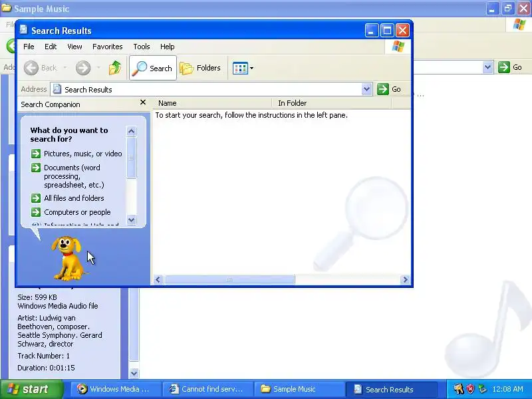Viewport: 532px width, 399px height.
Task: Maximize the Search Results window
Action: point(387,31)
